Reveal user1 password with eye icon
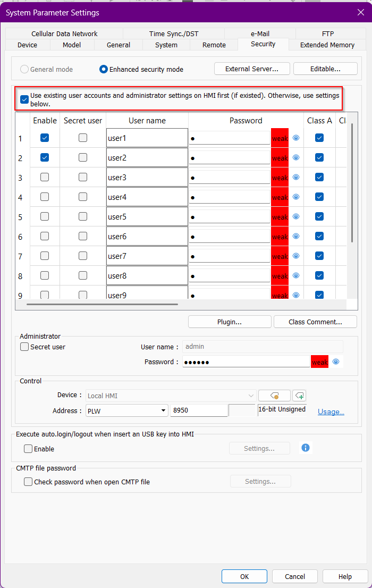The image size is (372, 588). pos(296,138)
